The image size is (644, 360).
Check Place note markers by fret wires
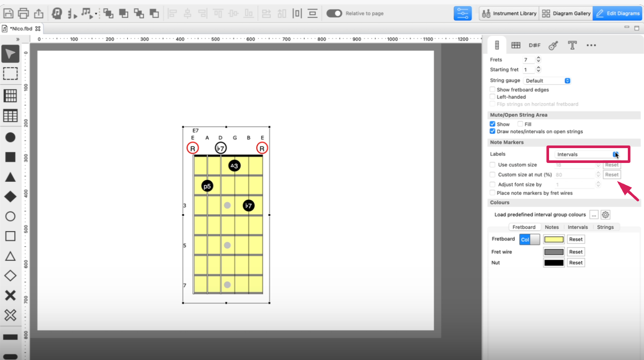493,193
